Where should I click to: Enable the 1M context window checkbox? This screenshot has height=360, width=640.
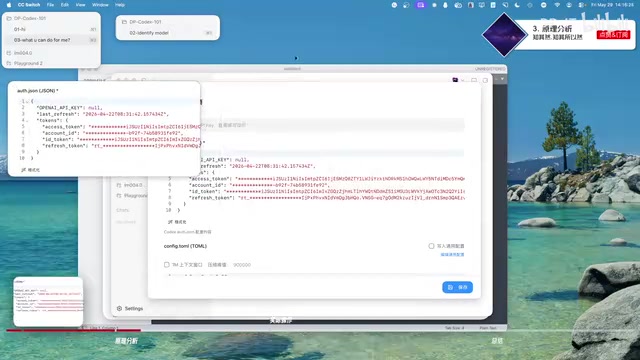pos(167,265)
